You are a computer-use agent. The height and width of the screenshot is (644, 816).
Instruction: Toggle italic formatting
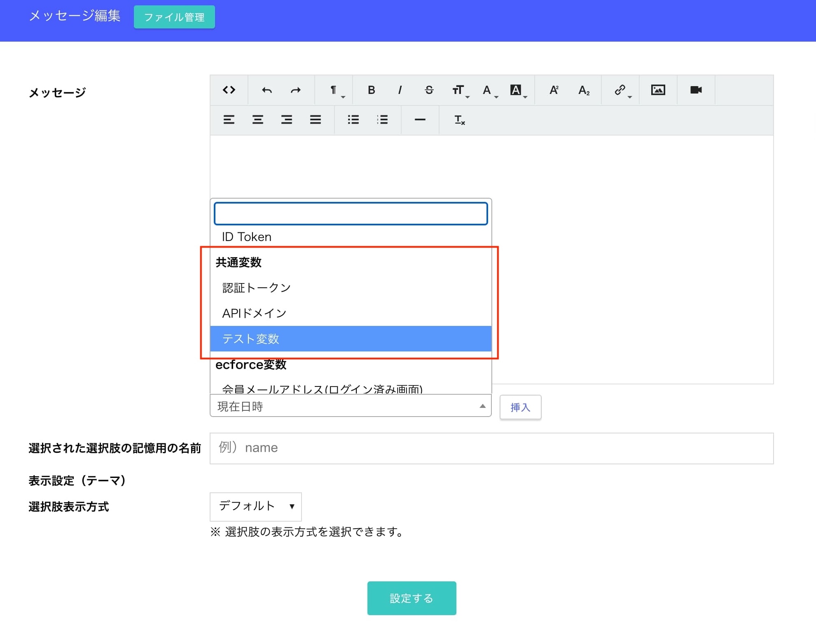tap(400, 90)
